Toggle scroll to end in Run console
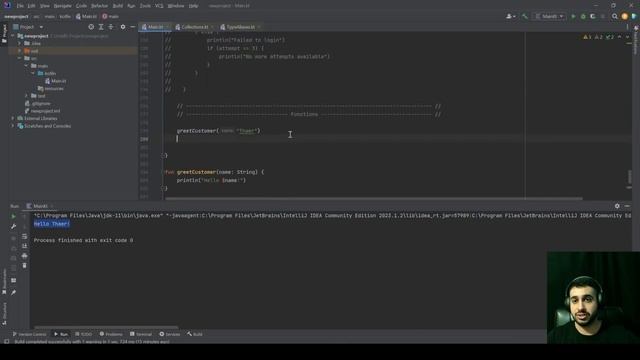Viewport: 640px width, 360px height. pyautogui.click(x=24, y=246)
